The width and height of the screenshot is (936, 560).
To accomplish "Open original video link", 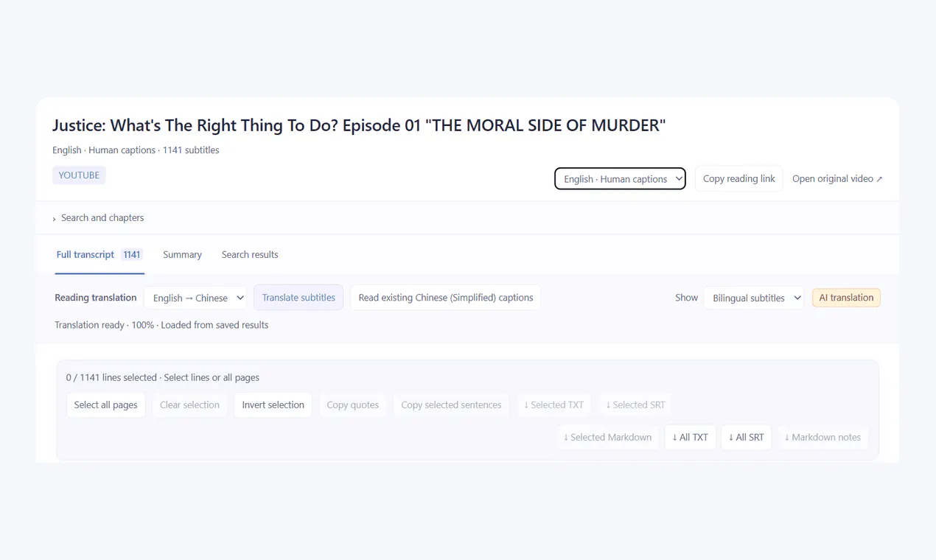I will 837,178.
